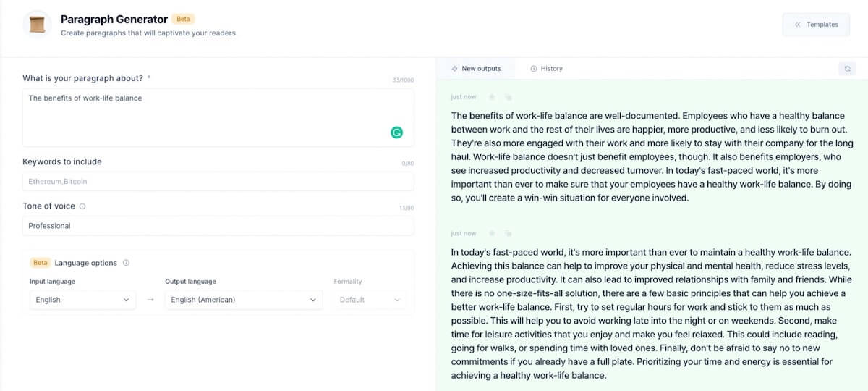Expand the Output language dropdown
The image size is (868, 391).
(243, 300)
